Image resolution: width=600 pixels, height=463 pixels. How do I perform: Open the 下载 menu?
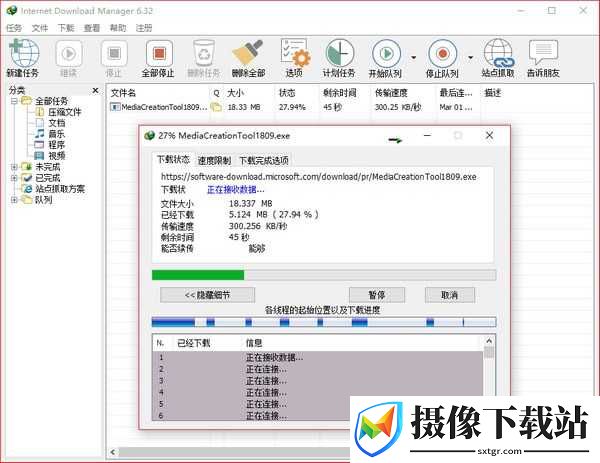tap(66, 28)
